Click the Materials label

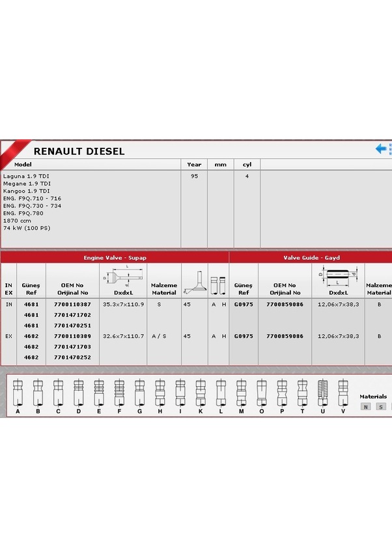click(x=373, y=397)
